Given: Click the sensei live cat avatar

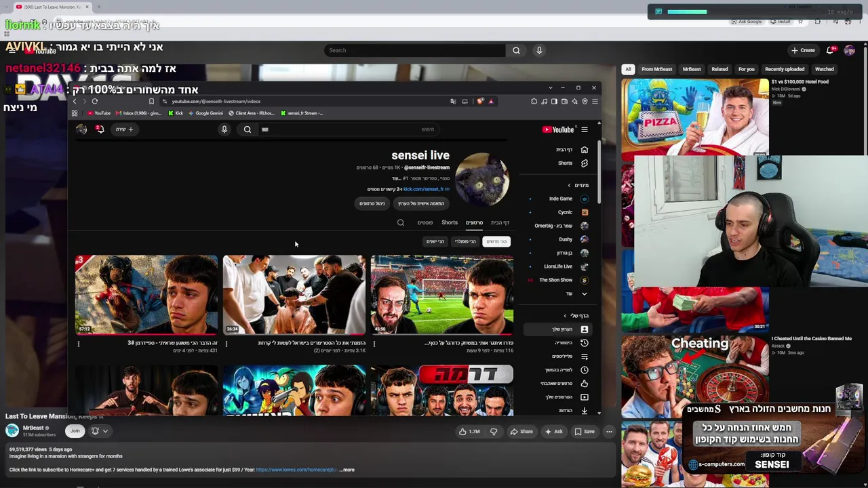Looking at the screenshot, I should pyautogui.click(x=482, y=179).
